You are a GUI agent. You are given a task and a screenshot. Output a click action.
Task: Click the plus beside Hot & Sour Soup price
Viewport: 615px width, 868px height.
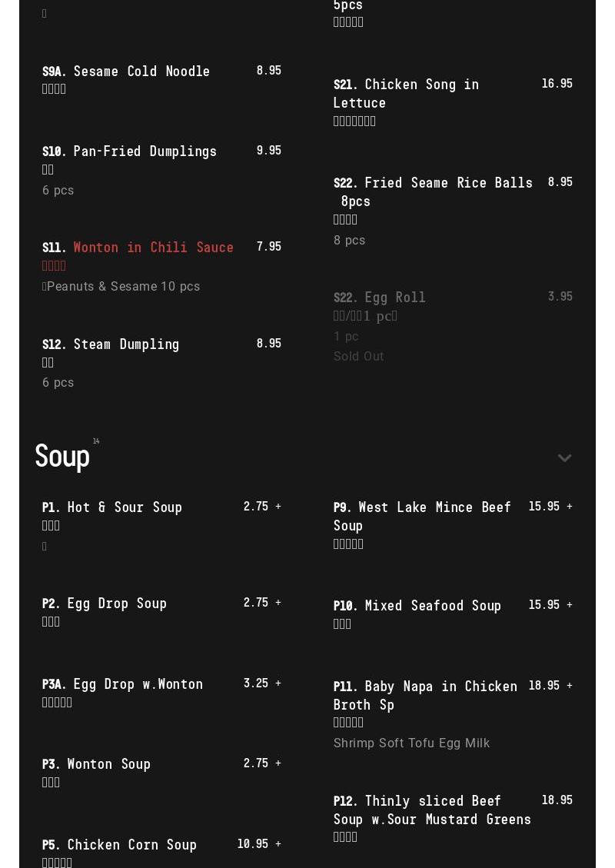[x=278, y=507]
